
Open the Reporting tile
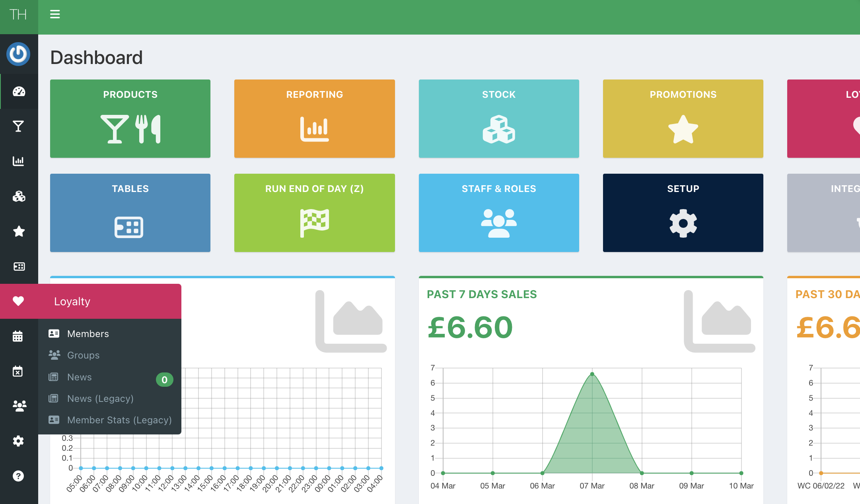pyautogui.click(x=314, y=118)
